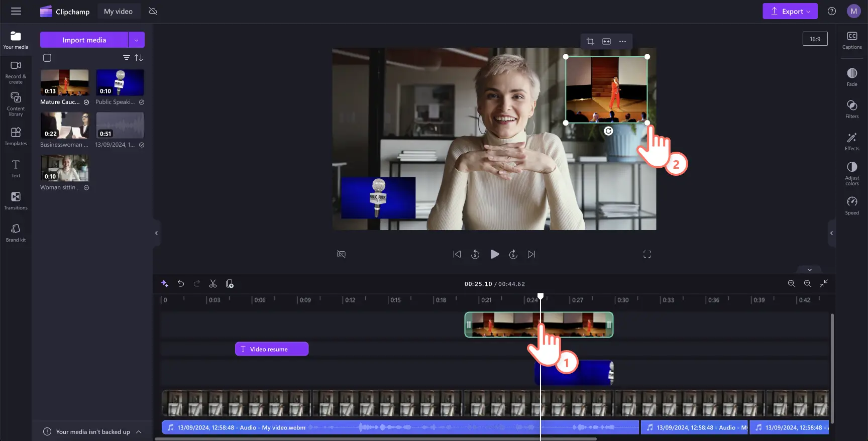Click the timeline playhead marker
868x441 pixels.
[540, 296]
